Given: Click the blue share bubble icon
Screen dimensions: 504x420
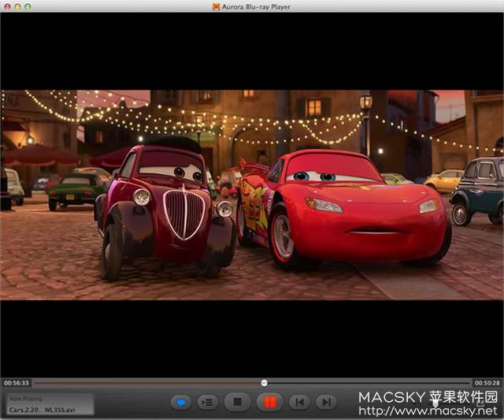Looking at the screenshot, I should pyautogui.click(x=181, y=402).
